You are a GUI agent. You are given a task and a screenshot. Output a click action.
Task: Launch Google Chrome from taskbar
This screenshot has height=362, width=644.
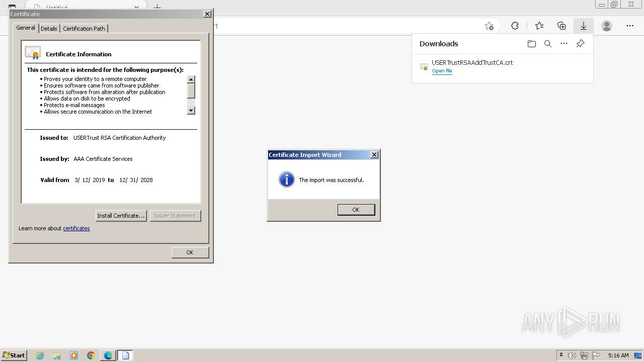tap(91, 355)
